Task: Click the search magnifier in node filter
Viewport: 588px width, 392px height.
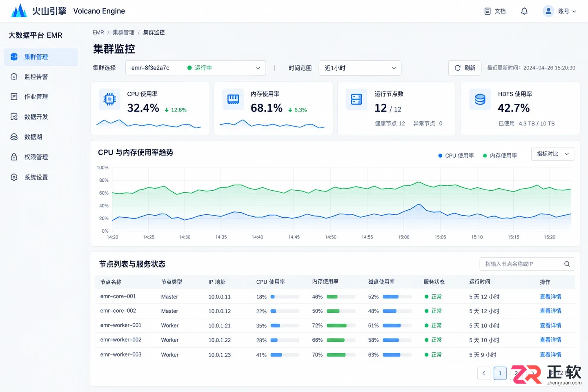Action: 567,264
